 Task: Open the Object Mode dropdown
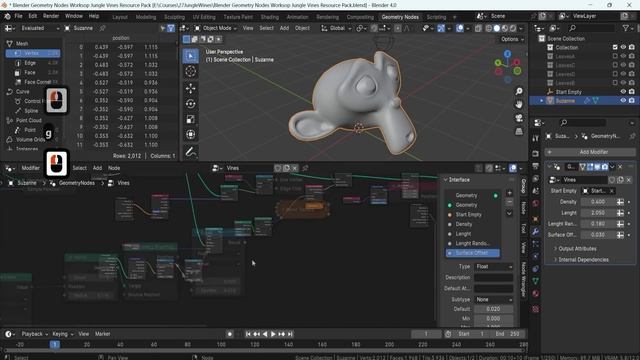[216, 28]
